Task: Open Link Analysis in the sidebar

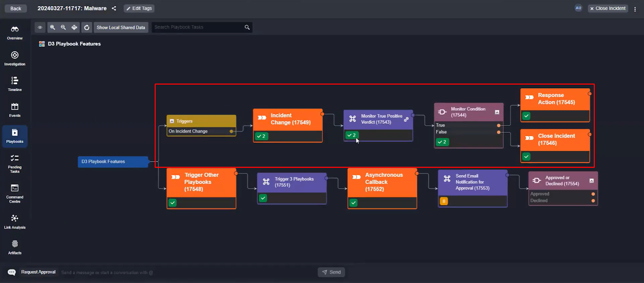Action: (x=15, y=222)
